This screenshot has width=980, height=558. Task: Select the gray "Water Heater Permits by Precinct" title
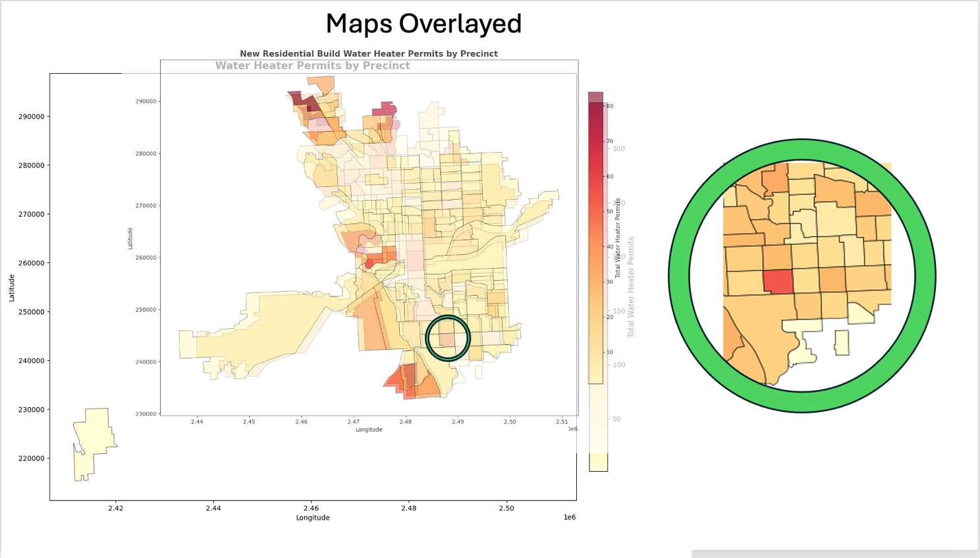[x=312, y=66]
